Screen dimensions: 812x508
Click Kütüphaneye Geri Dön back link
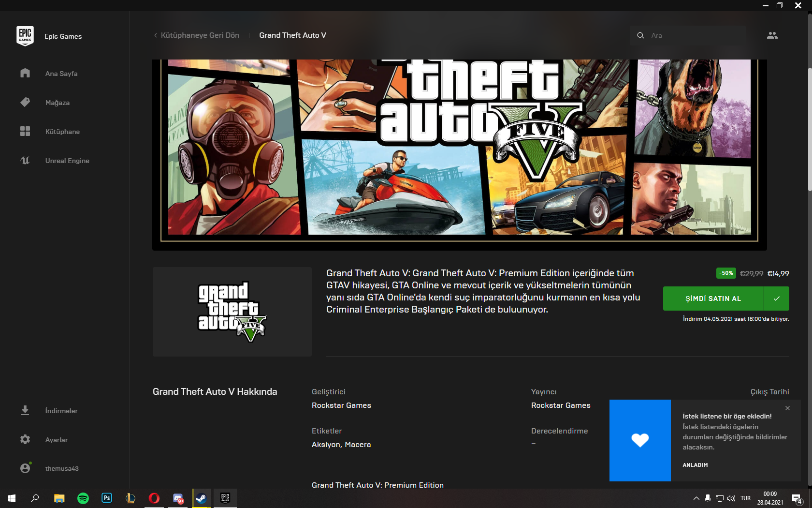197,35
